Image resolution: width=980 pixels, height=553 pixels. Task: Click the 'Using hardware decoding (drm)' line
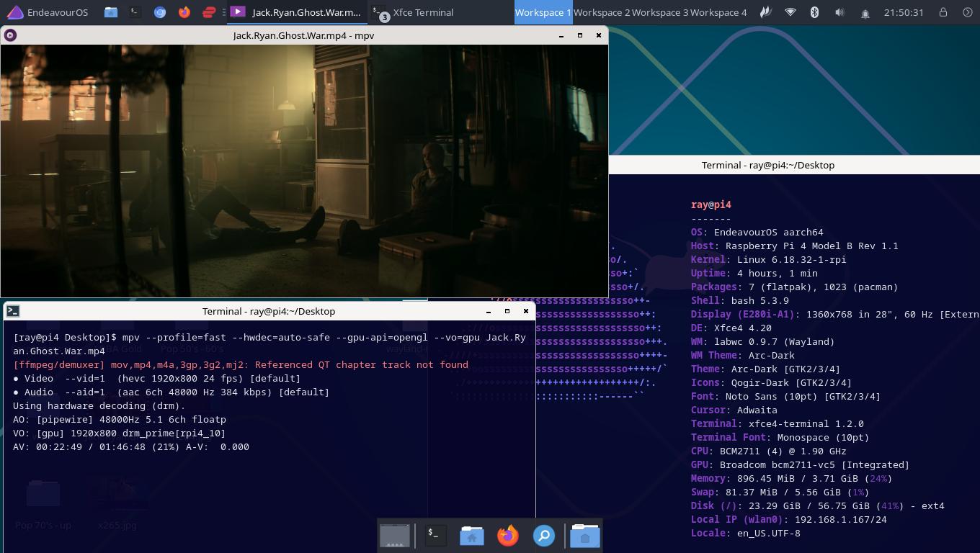(x=99, y=405)
